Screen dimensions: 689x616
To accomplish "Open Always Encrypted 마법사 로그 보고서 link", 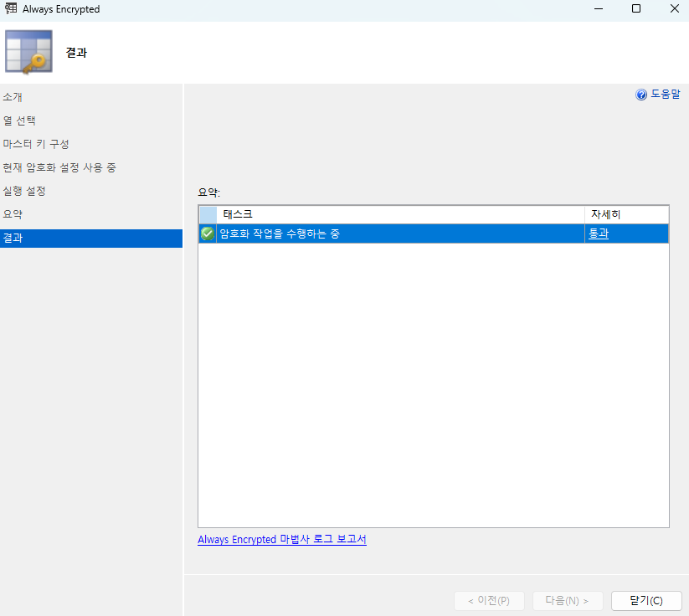I will click(x=281, y=540).
